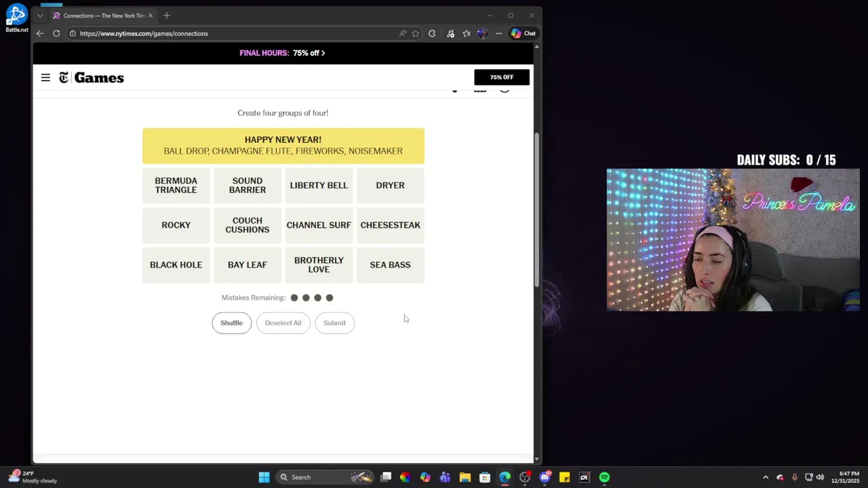This screenshot has height=488, width=868.
Task: Open the volume tray icon
Action: [x=820, y=477]
